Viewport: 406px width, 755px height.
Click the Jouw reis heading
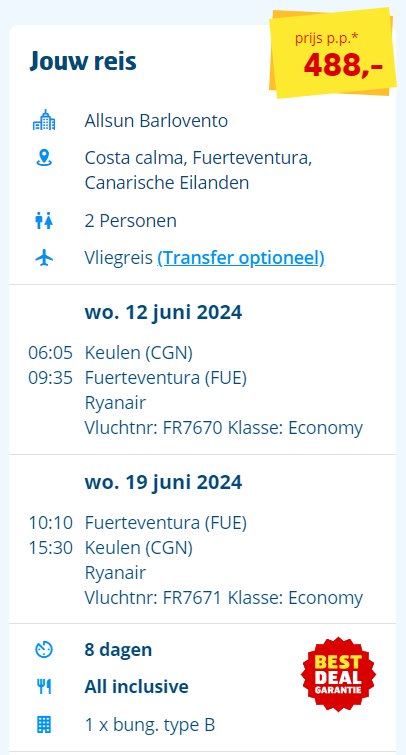[x=83, y=62]
